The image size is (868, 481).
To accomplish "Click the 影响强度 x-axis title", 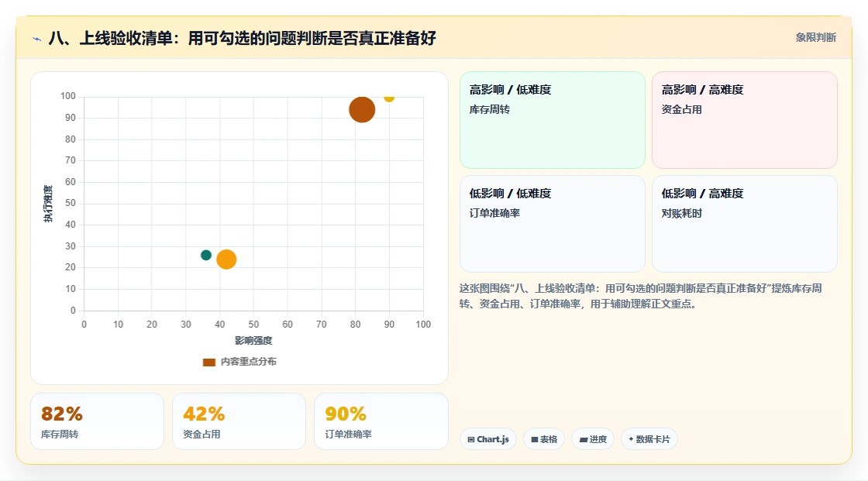I will coord(253,340).
